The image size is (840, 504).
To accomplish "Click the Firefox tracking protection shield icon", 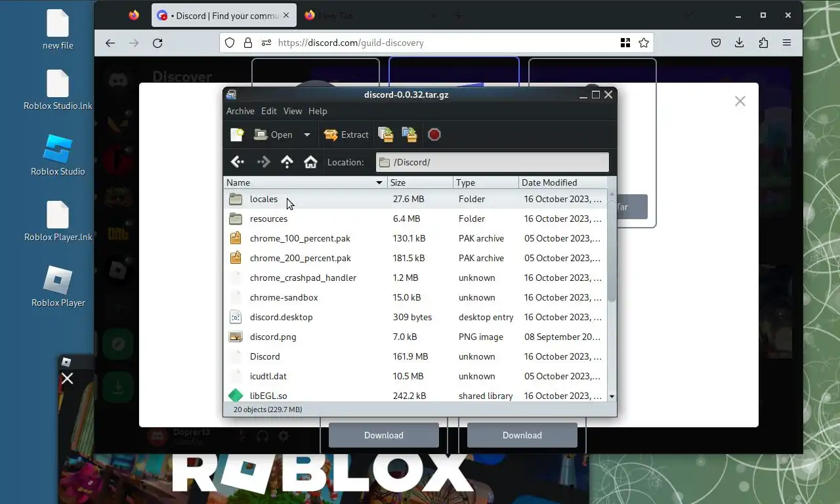I will coord(230,43).
